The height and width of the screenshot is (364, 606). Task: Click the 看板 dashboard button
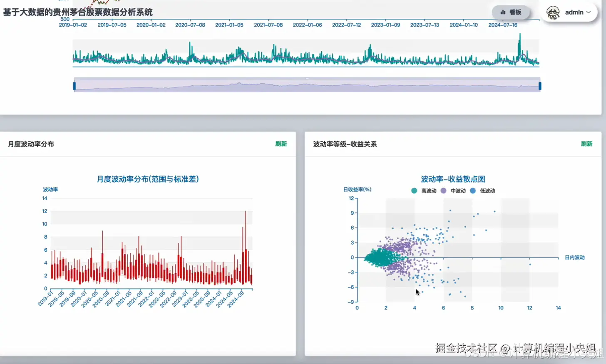[511, 12]
